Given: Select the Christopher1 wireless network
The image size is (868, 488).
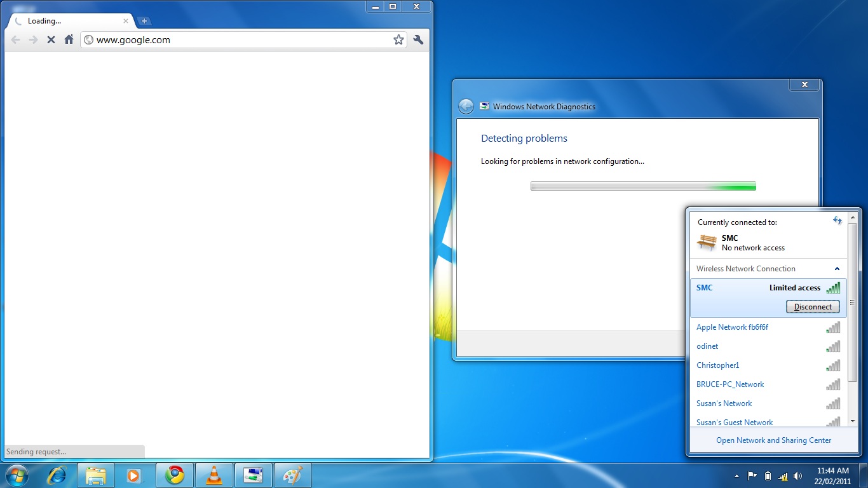Looking at the screenshot, I should coord(768,365).
